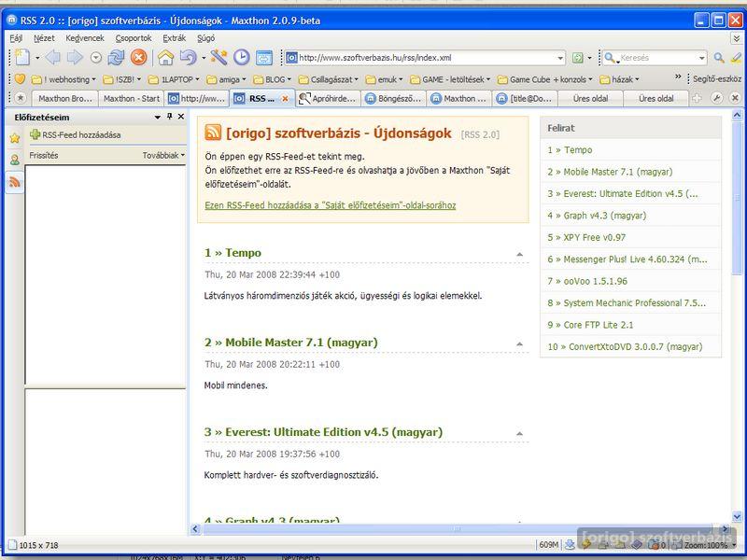Open the Csoportok menu

tap(134, 38)
